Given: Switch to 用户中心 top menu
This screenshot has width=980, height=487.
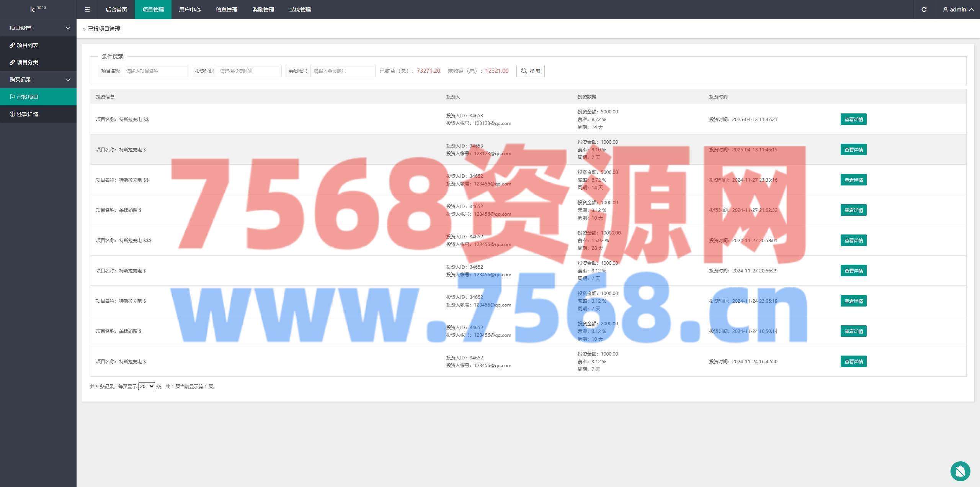Looking at the screenshot, I should point(189,10).
